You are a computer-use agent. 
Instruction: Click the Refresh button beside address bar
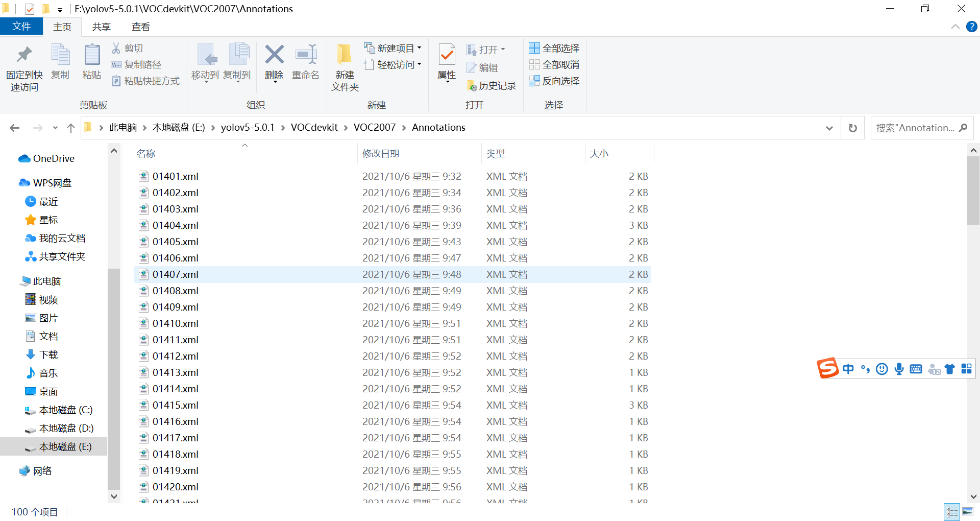(x=852, y=128)
